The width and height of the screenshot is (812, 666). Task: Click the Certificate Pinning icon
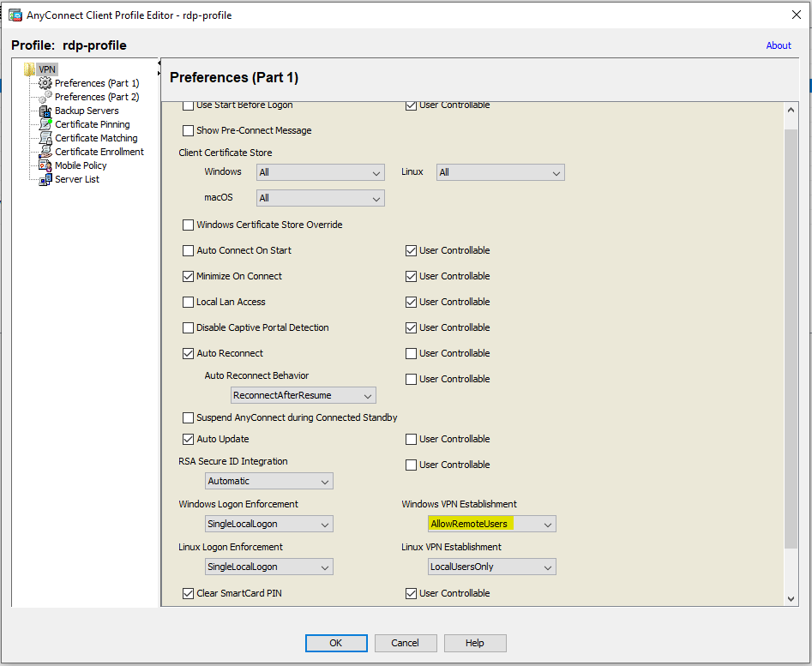point(45,124)
